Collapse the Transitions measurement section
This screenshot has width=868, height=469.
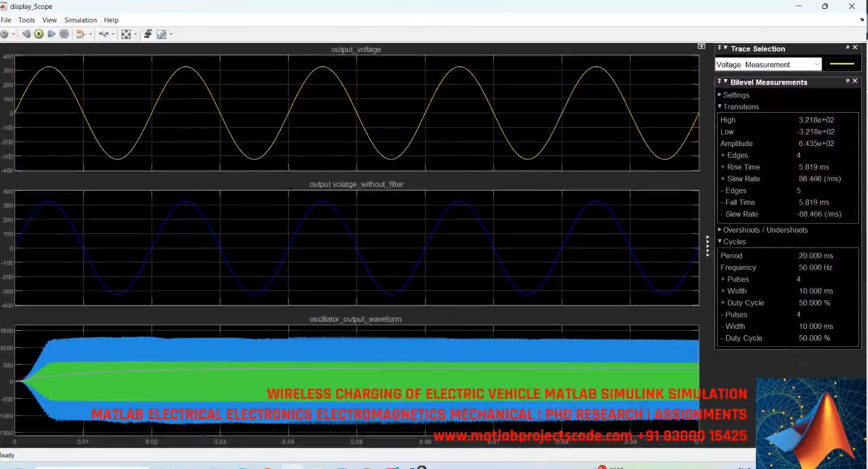click(x=720, y=107)
